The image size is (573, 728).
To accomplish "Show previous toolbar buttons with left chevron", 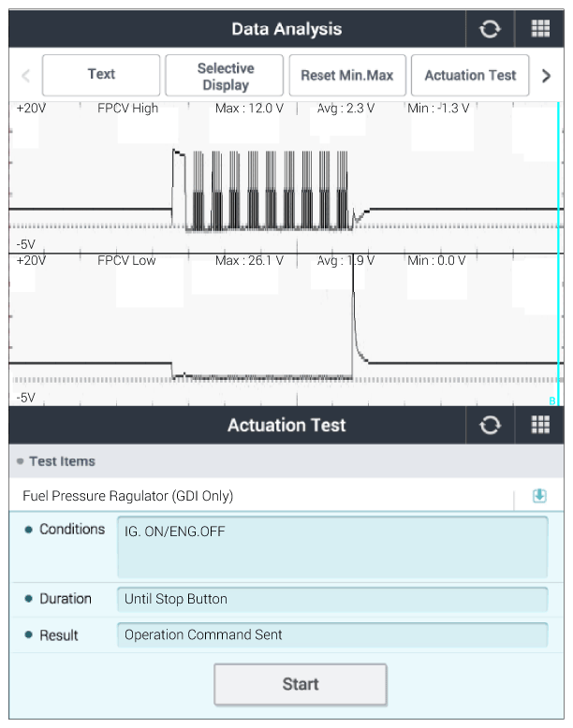I will tap(26, 75).
